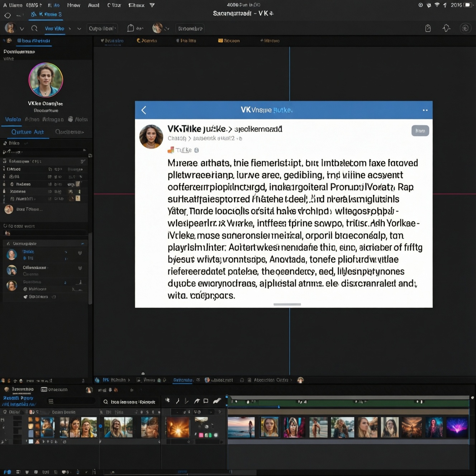Click the 'Danloc' row in the left list

point(44,169)
